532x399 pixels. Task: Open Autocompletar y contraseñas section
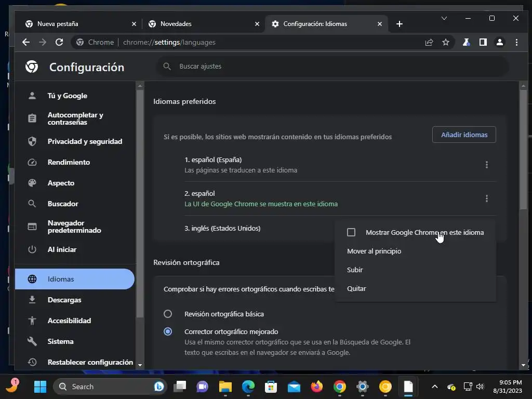coord(75,118)
